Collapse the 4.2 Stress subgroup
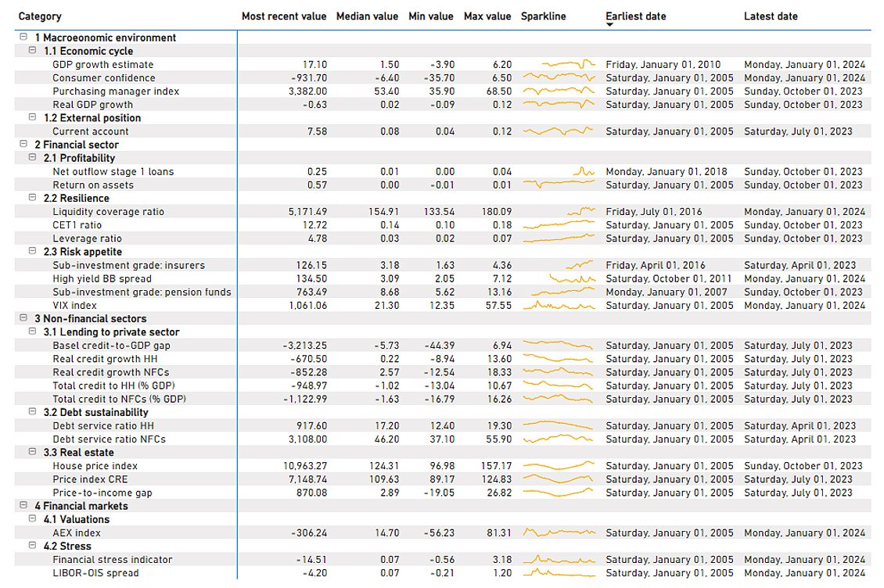This screenshot has width=884, height=588. click(33, 545)
